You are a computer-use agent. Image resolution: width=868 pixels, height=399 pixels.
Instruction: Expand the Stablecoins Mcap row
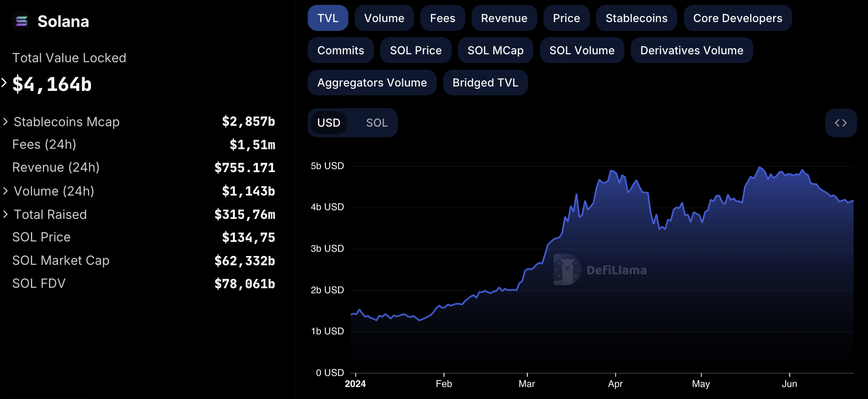(x=5, y=121)
